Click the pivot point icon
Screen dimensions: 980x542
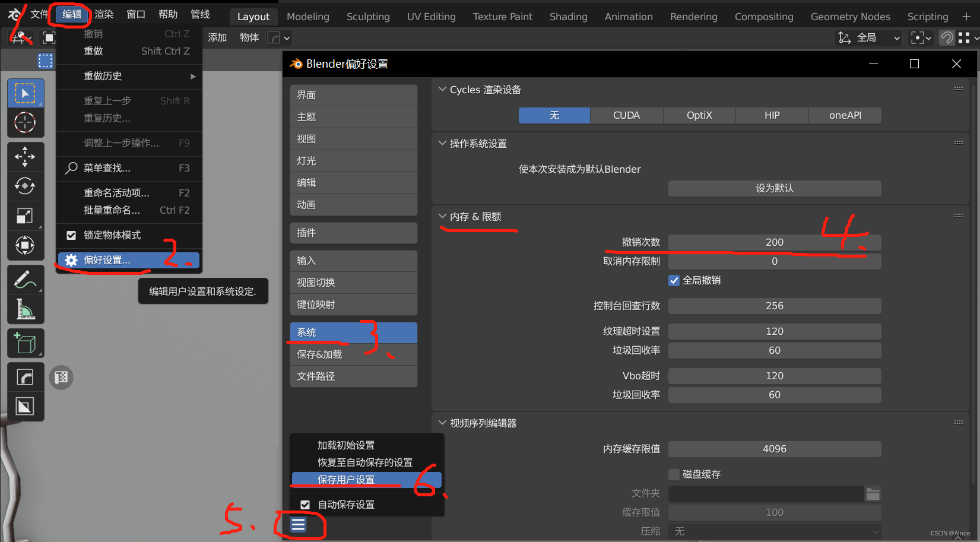[918, 38]
